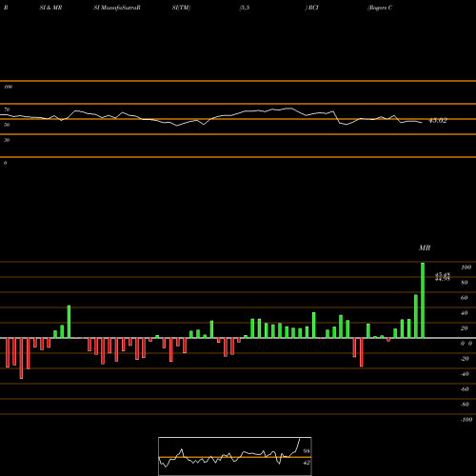Click the MR axis label -40

click(x=465, y=374)
